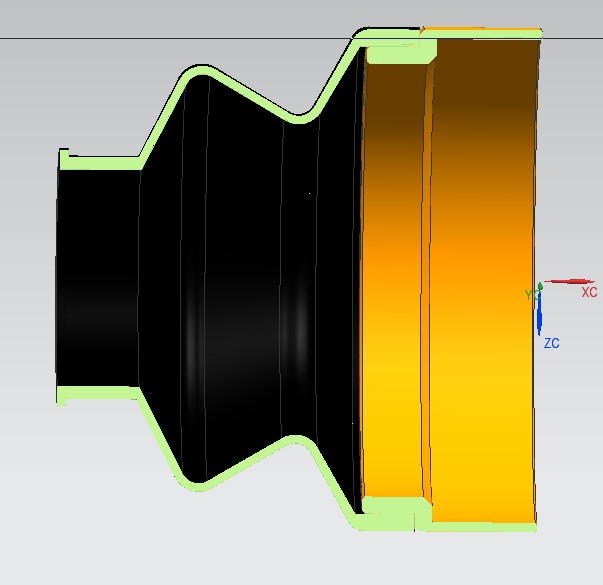Select the blue ZC axis arrow
The image size is (603, 585).
[540, 315]
